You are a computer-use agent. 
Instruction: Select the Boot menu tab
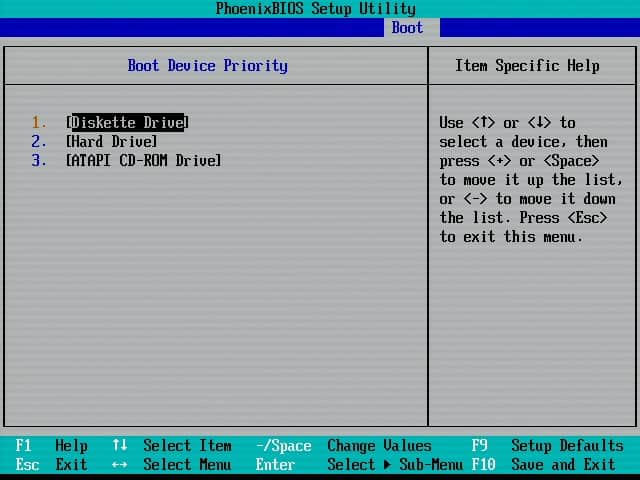coord(411,28)
